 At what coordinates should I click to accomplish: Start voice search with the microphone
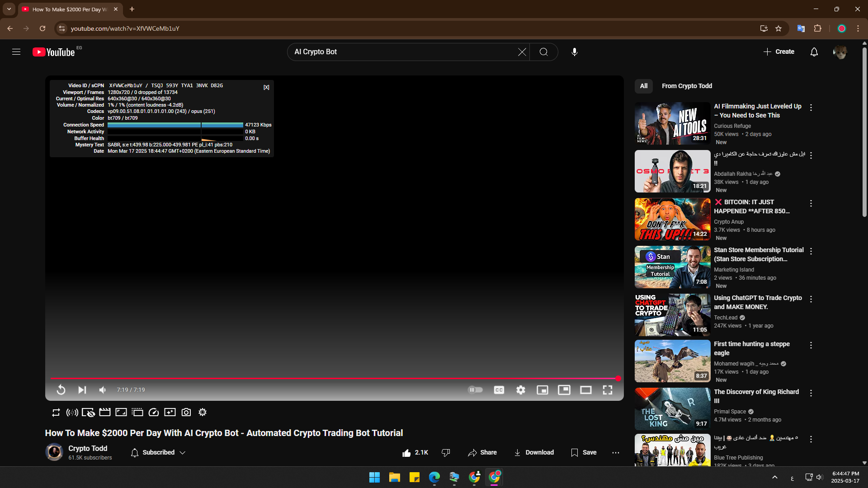[575, 52]
